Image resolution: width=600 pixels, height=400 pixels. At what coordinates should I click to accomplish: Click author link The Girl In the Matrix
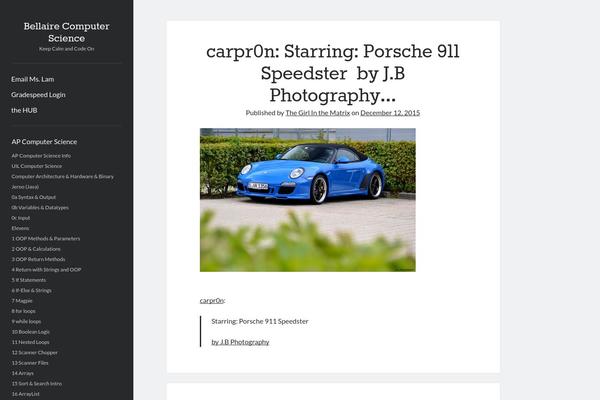tap(318, 113)
